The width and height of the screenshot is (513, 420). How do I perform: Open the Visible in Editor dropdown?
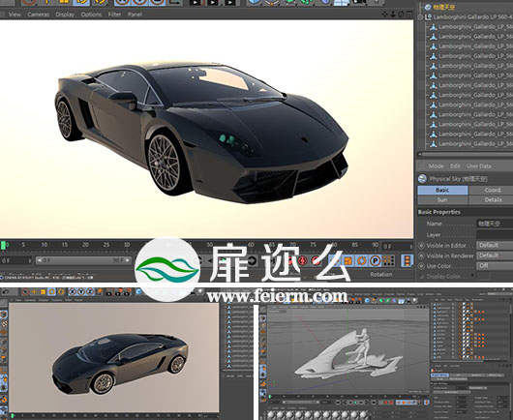pos(495,246)
